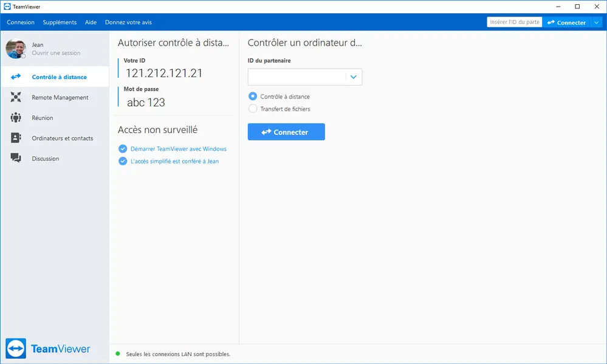Image resolution: width=607 pixels, height=364 pixels.
Task: Click the large blue Connecter button
Action: [286, 132]
